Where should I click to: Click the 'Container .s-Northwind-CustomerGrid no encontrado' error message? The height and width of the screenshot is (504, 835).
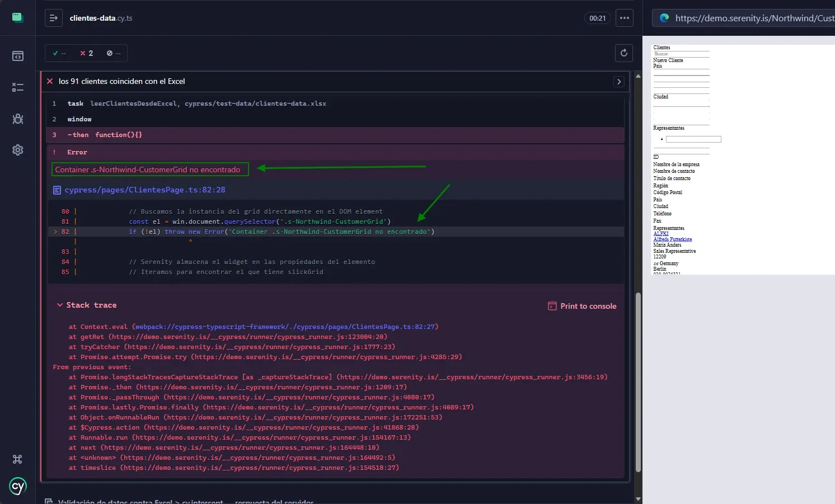tap(148, 169)
